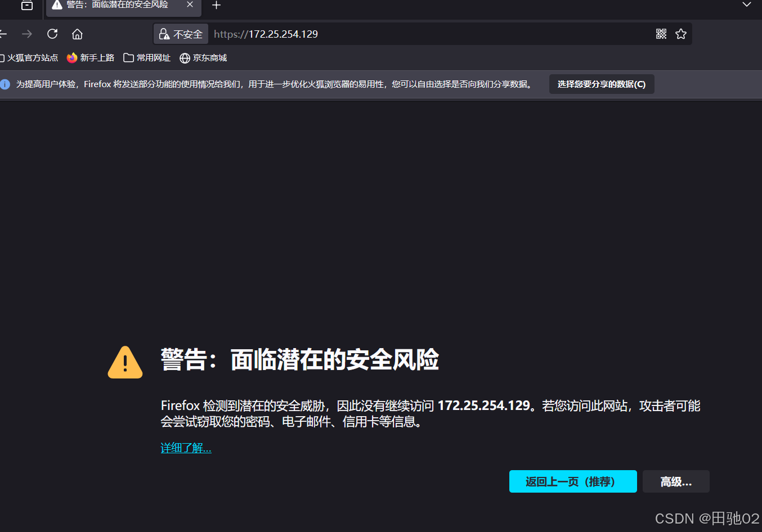Click the 警告：面临潜在的安全风险 heading
Screen dimensions: 762x532
tap(299, 360)
